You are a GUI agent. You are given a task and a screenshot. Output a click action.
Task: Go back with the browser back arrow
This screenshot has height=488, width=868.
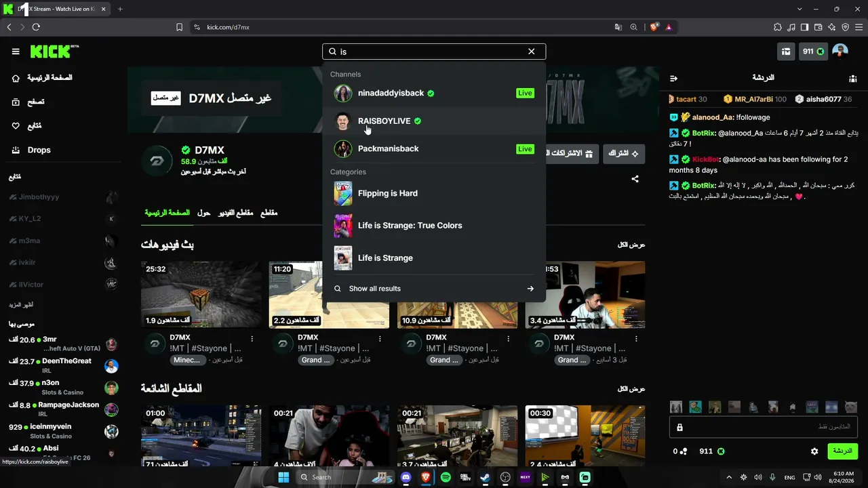[9, 27]
